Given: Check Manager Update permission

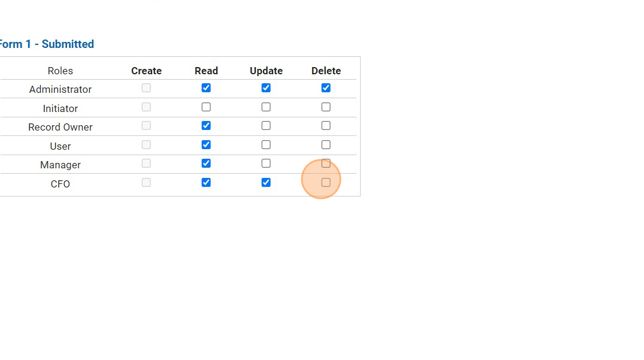Looking at the screenshot, I should (x=266, y=164).
